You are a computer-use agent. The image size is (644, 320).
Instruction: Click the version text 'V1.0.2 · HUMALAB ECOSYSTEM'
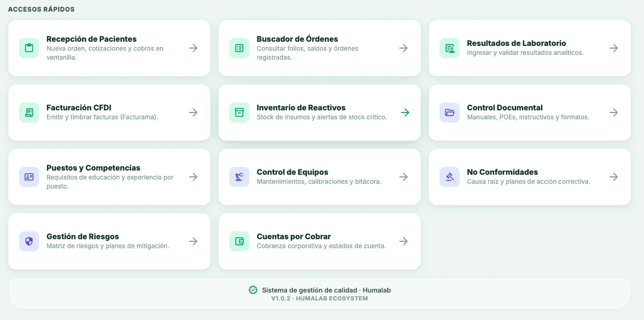point(320,298)
